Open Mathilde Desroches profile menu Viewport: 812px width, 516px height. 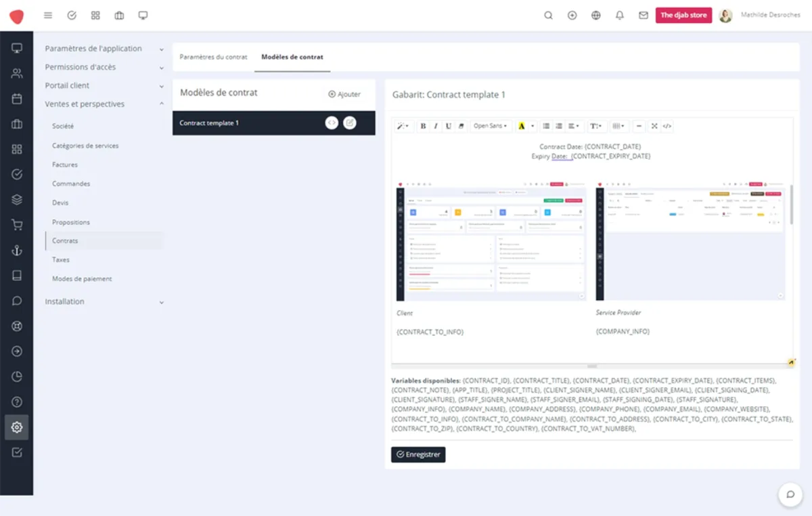760,16
